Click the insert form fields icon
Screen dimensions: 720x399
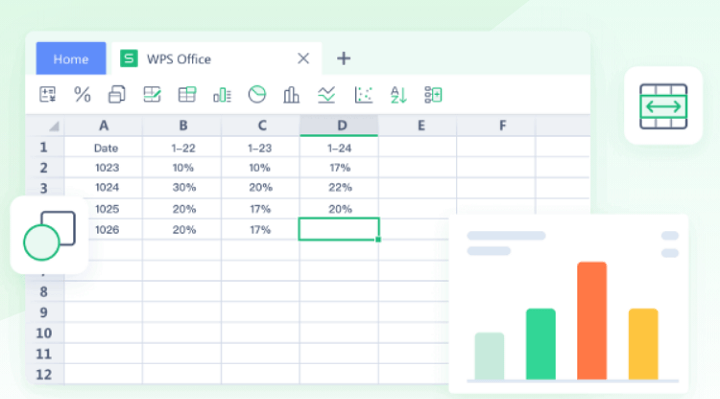433,95
